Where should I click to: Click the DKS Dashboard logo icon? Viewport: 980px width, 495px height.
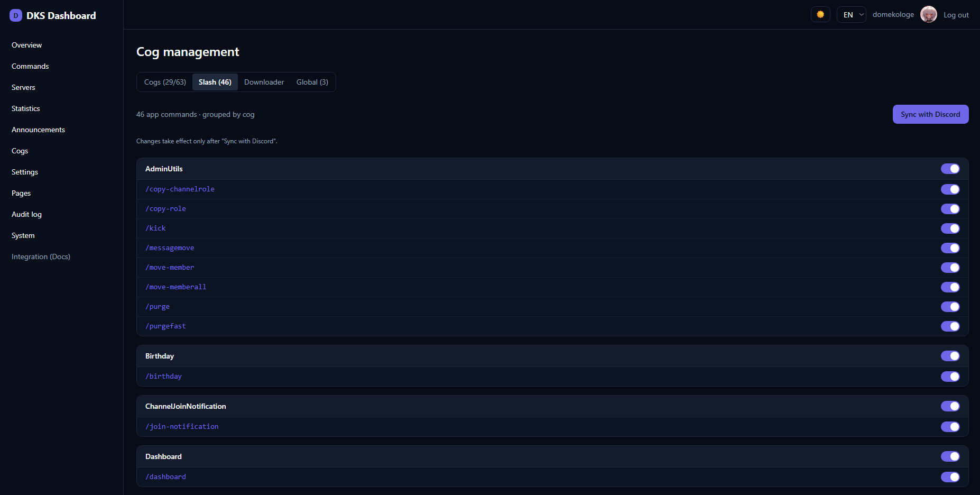tap(16, 15)
